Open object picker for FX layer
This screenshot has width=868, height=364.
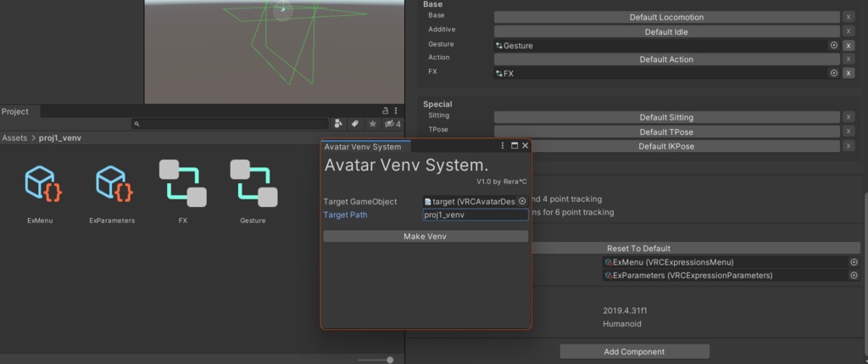(834, 73)
